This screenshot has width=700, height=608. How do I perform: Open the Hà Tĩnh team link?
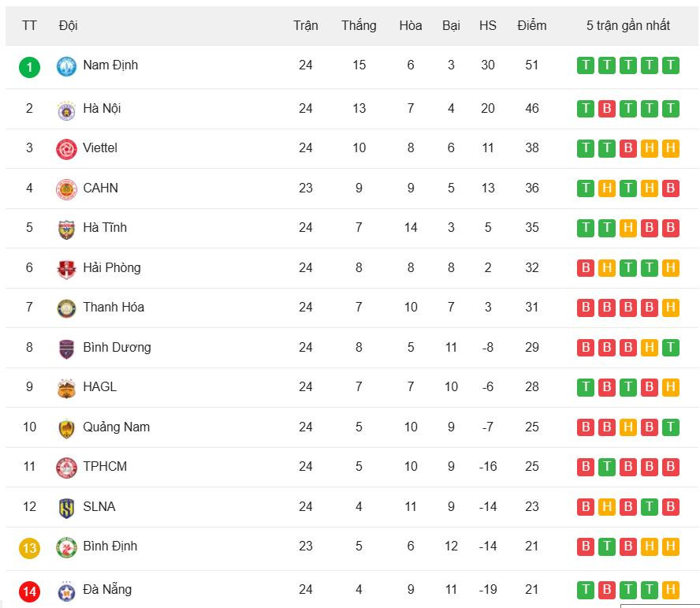point(105,227)
